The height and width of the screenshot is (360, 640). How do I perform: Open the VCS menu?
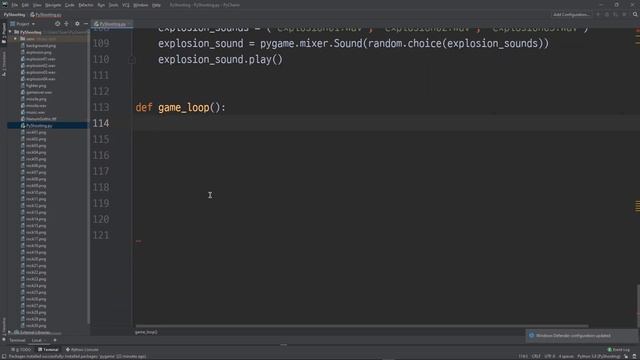[x=126, y=5]
